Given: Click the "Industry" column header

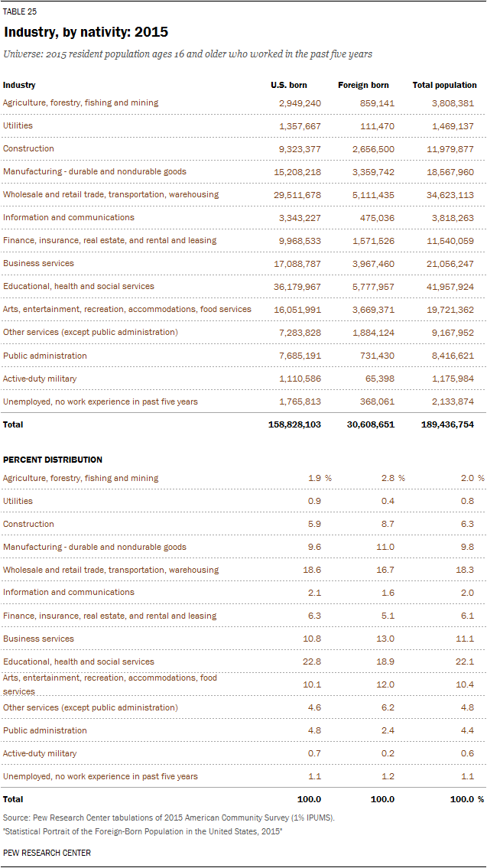Looking at the screenshot, I should [x=19, y=85].
